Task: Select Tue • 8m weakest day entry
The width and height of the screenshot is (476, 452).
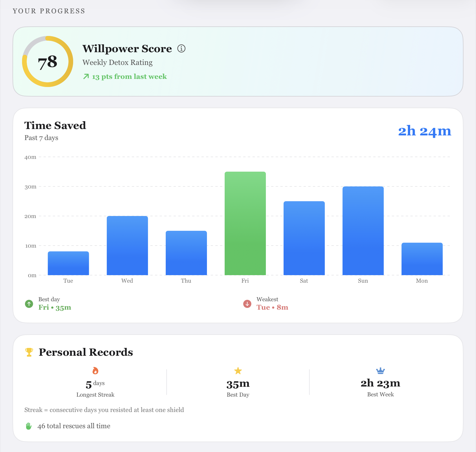Action: tap(272, 307)
